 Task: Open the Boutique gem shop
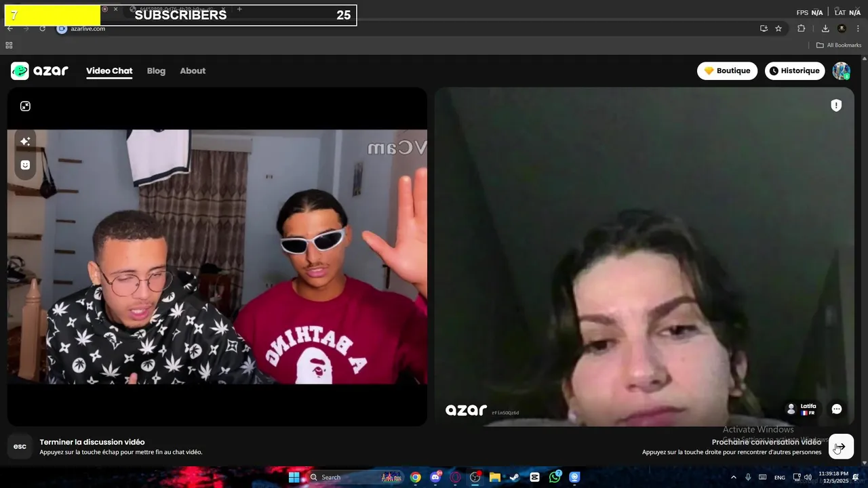[727, 70]
